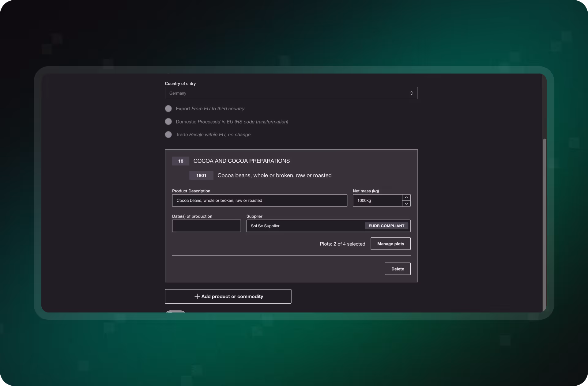Click the Sol Se Supplier field
The image size is (588, 386).
coord(305,226)
